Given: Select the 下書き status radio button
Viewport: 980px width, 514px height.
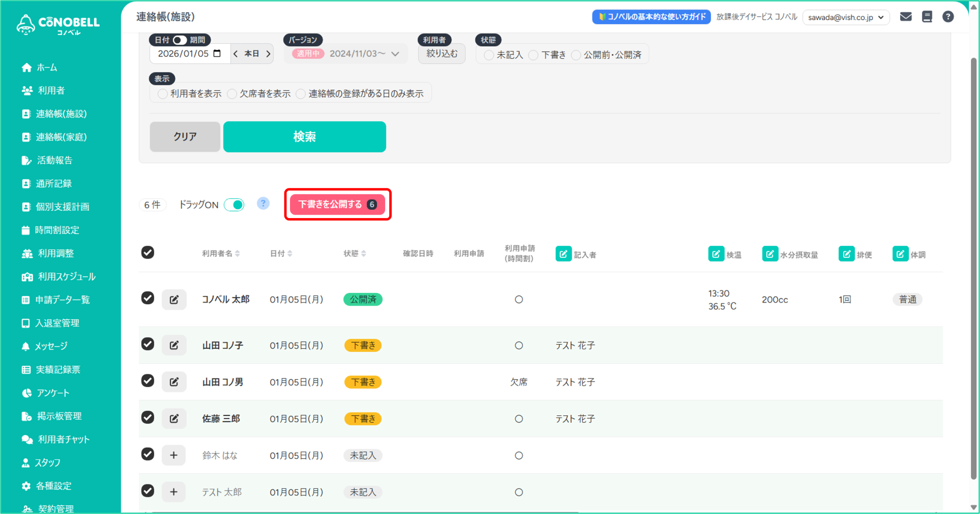Looking at the screenshot, I should coord(533,55).
